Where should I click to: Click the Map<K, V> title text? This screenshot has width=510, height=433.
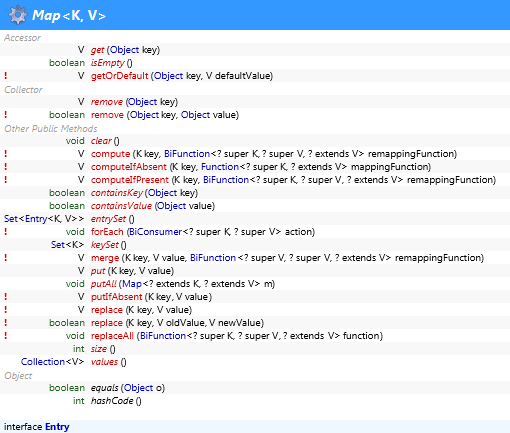(69, 16)
